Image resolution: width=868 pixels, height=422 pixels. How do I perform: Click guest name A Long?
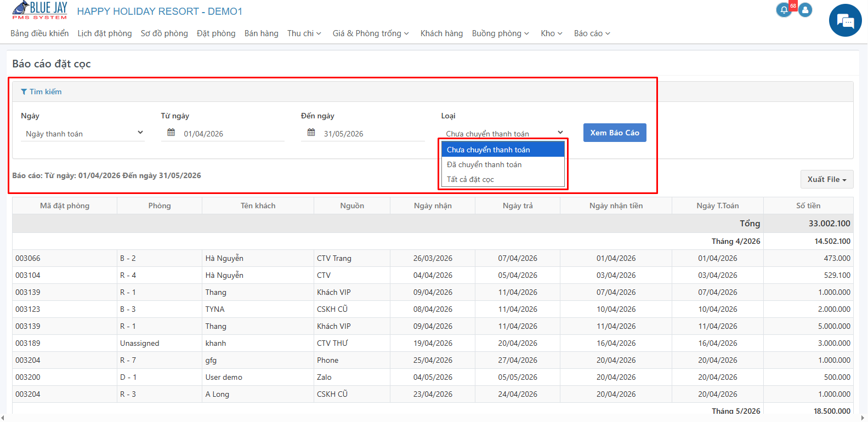[217, 394]
